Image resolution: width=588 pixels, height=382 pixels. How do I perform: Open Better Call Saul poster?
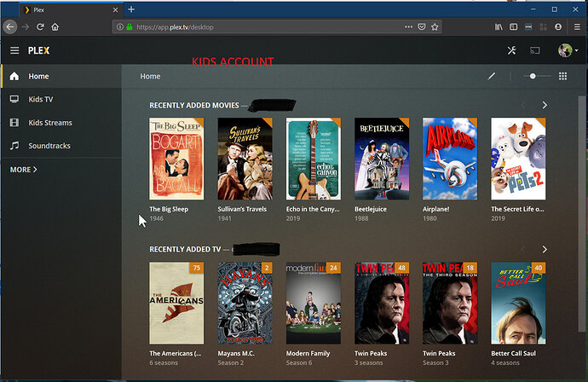[x=519, y=304]
